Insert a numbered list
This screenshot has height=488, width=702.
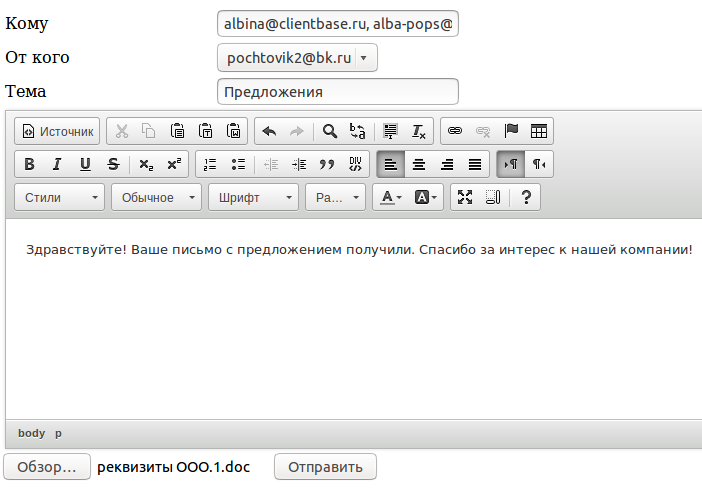pyautogui.click(x=210, y=164)
